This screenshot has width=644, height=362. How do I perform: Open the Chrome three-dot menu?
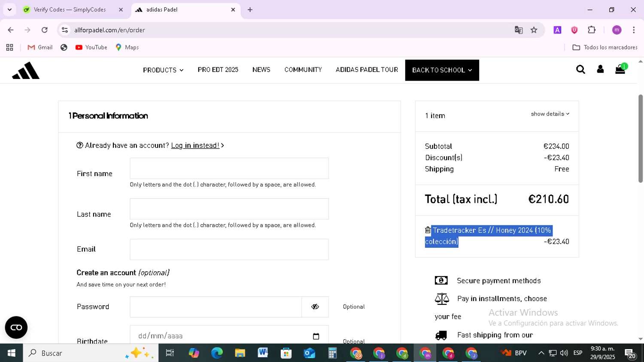click(x=634, y=30)
